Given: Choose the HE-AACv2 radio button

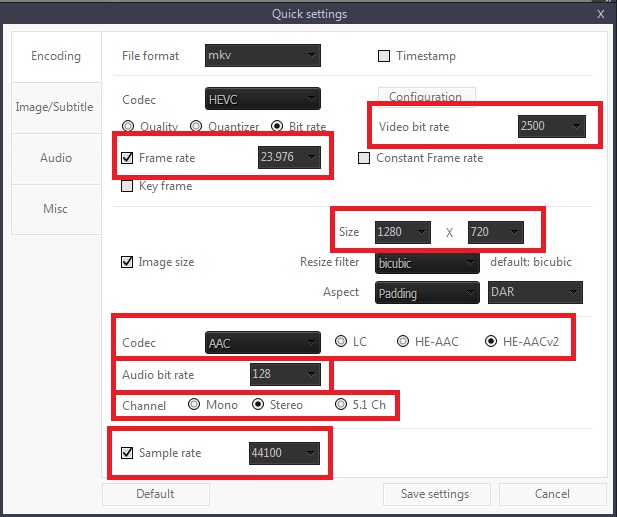Looking at the screenshot, I should click(491, 341).
